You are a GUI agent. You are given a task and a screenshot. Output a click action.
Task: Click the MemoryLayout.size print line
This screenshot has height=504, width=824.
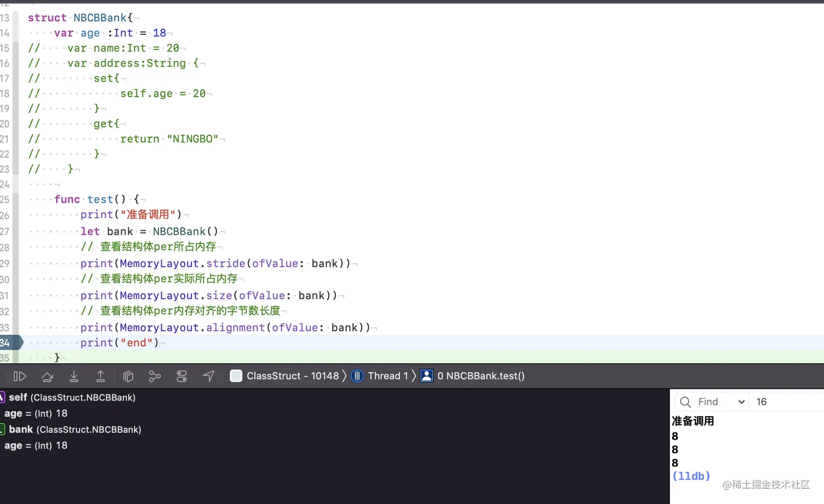pos(209,296)
